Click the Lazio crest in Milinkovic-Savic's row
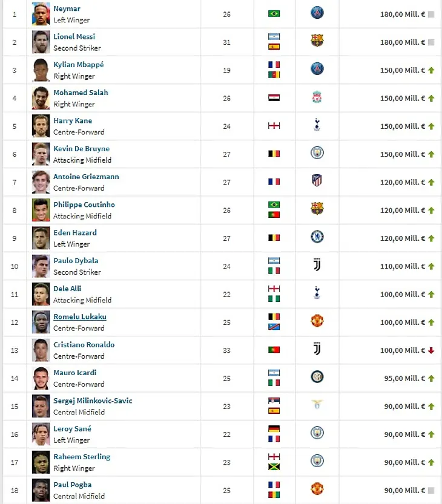Screen dimensions: 442x504 click(x=317, y=404)
